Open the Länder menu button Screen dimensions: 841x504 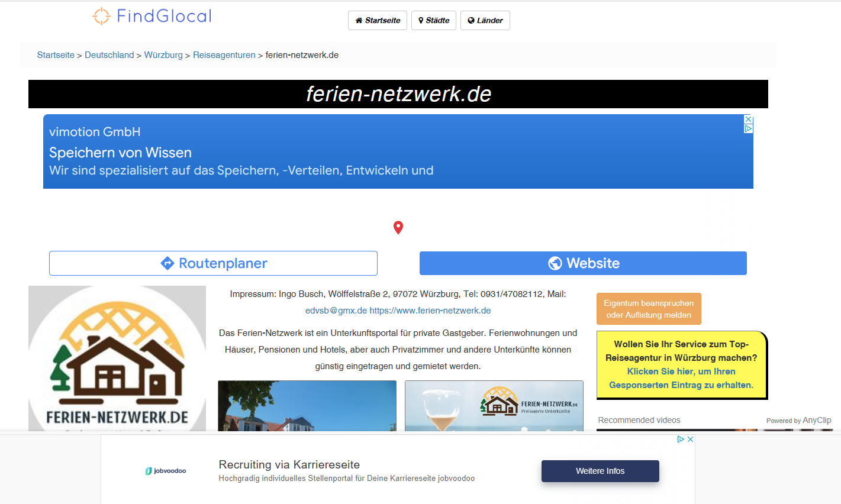pyautogui.click(x=485, y=20)
